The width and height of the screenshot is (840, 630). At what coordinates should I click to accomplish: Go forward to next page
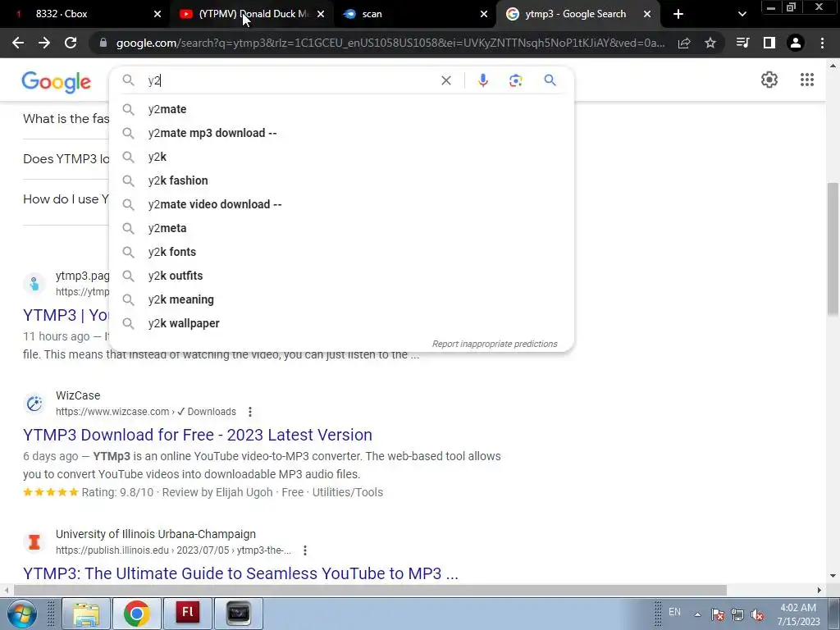[44, 43]
